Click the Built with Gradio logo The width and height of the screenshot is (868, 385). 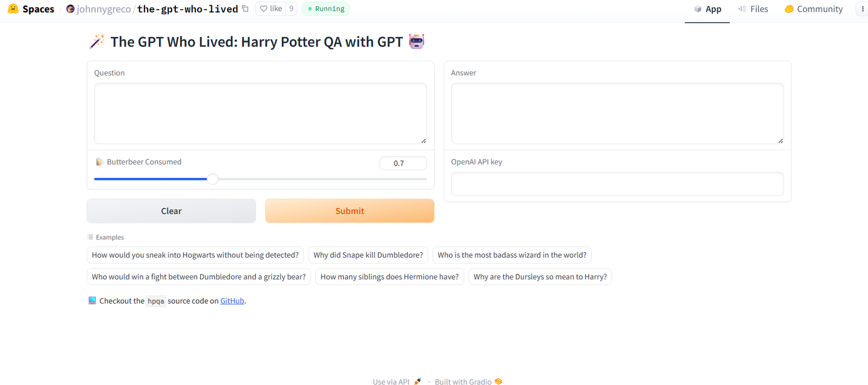tap(499, 382)
